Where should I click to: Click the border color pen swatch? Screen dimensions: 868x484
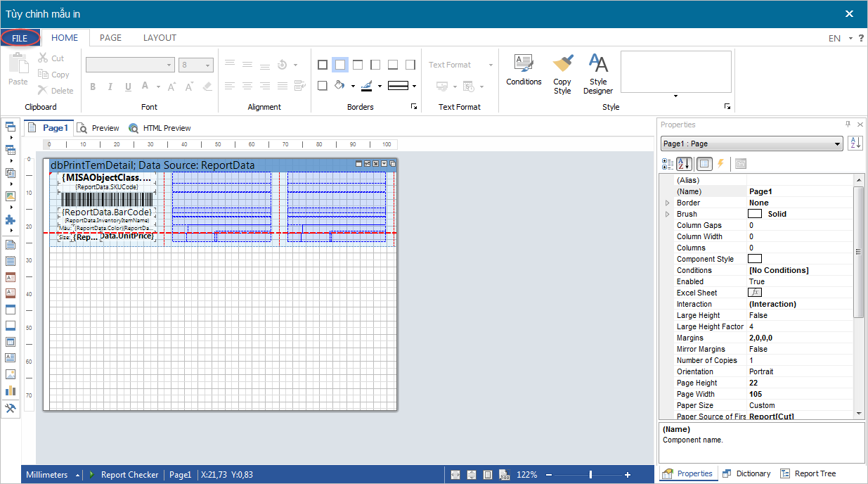(367, 86)
